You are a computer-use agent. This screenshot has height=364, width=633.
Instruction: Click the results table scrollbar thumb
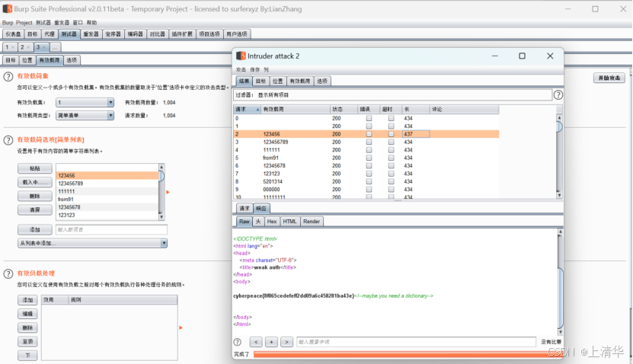pyautogui.click(x=559, y=126)
